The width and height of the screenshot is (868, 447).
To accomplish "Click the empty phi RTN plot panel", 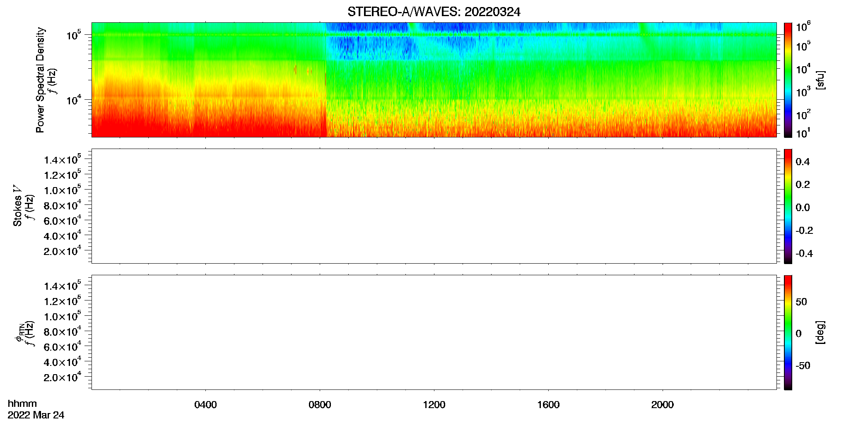I will pyautogui.click(x=434, y=332).
